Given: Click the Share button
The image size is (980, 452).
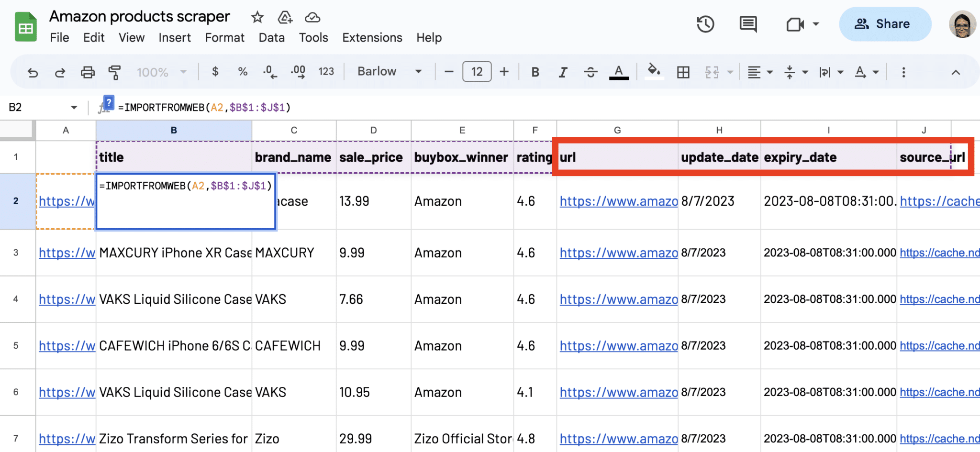Looking at the screenshot, I should coord(885,23).
